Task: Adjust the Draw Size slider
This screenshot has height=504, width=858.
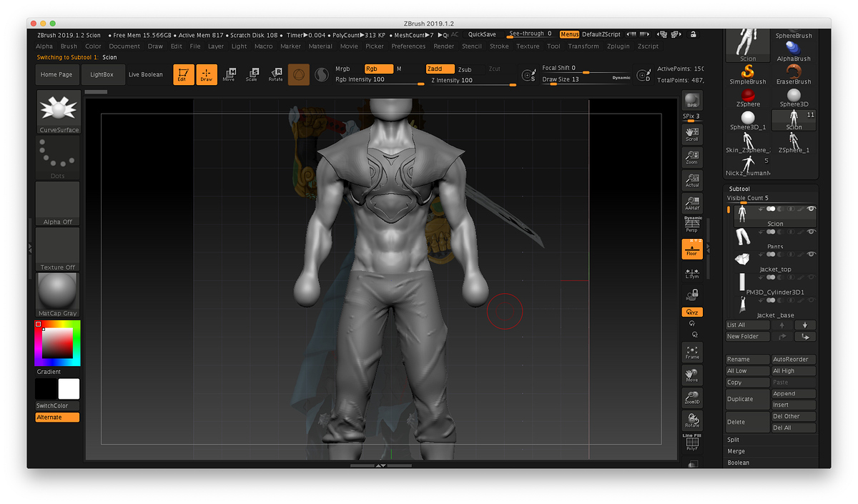Action: pos(586,79)
